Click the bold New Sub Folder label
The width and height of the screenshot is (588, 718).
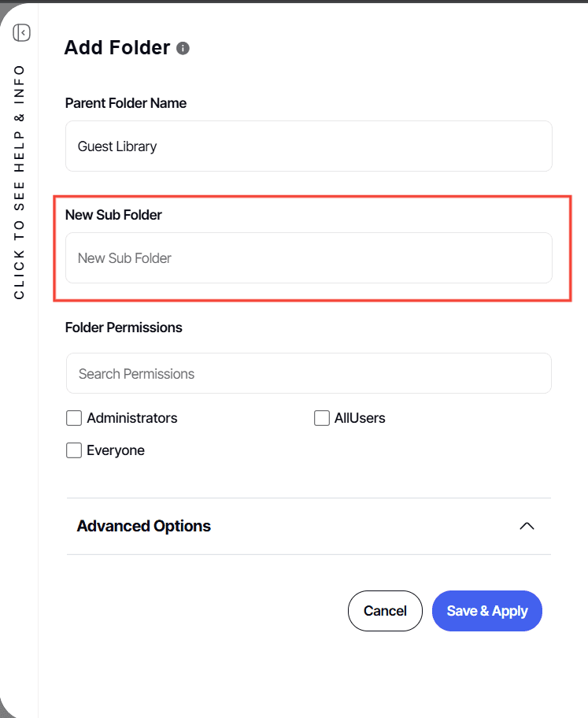point(113,215)
